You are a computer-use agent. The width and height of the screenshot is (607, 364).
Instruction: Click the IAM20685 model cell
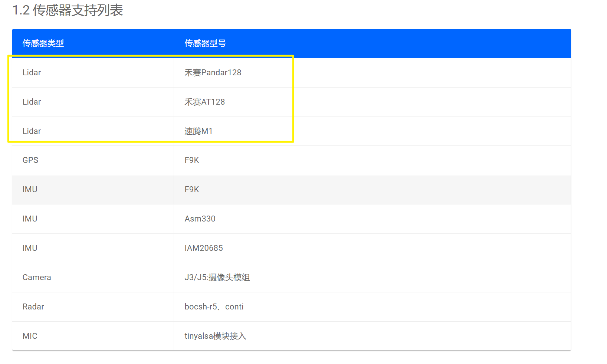204,248
